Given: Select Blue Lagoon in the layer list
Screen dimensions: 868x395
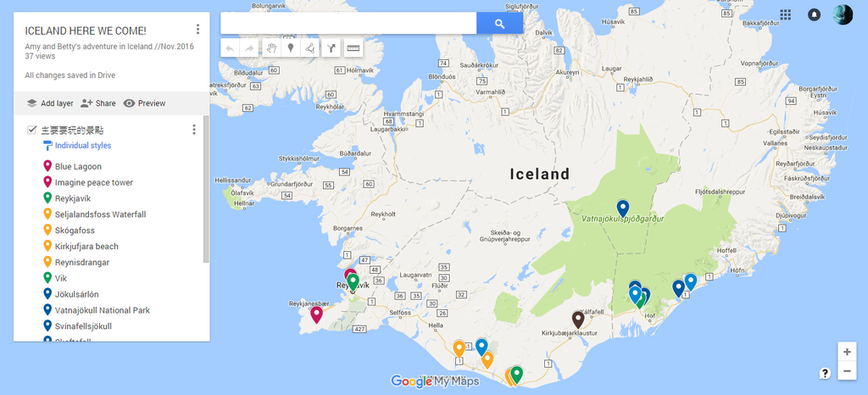Looking at the screenshot, I should pyautogui.click(x=78, y=166).
